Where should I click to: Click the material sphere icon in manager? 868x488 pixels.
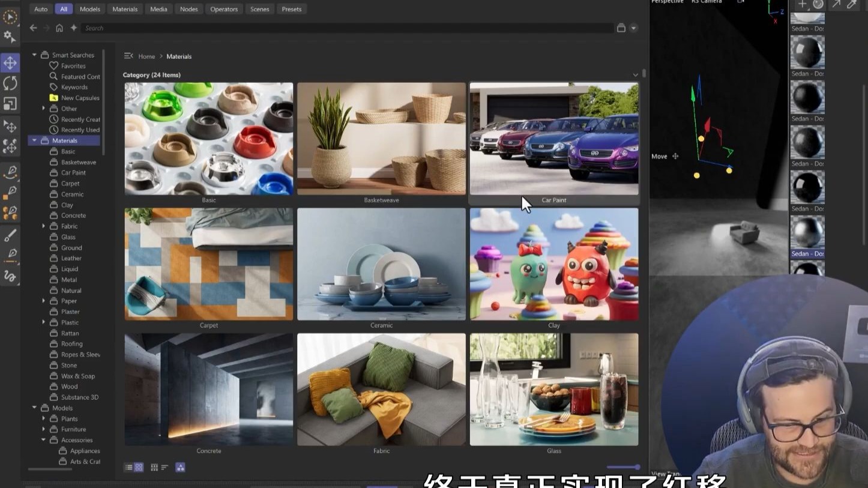(x=818, y=4)
